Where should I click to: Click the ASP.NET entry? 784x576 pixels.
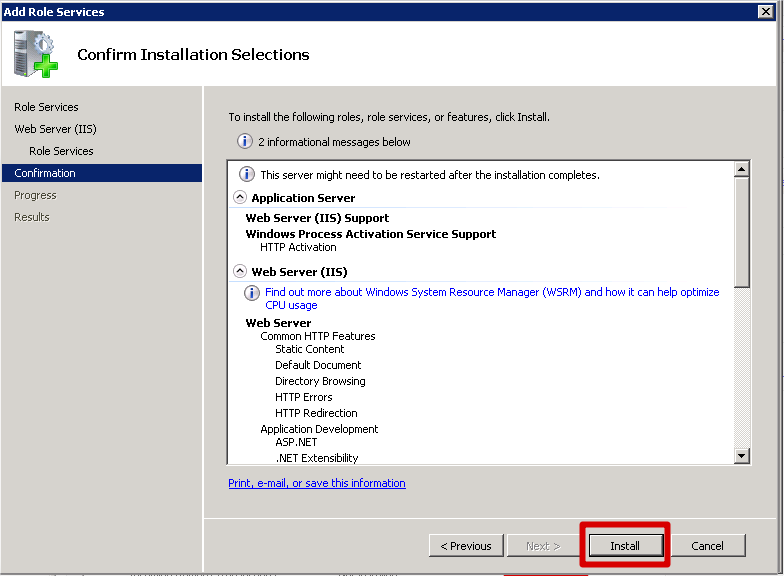click(296, 442)
